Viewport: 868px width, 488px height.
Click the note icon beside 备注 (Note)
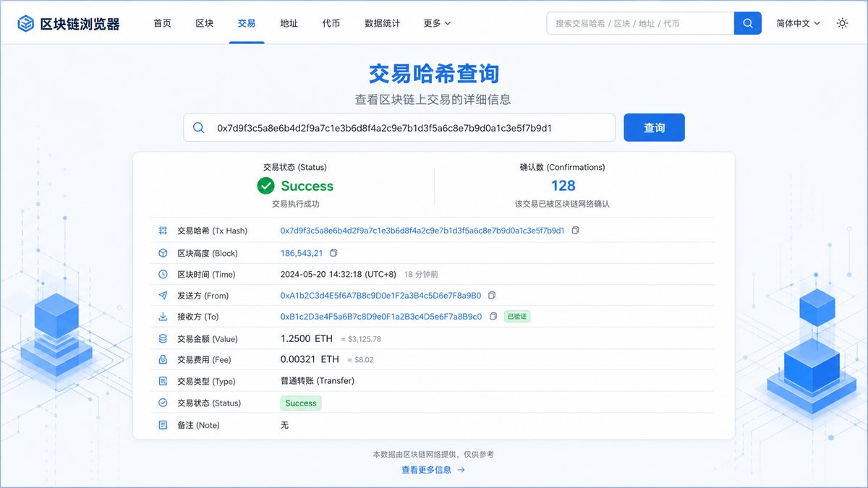tap(163, 425)
